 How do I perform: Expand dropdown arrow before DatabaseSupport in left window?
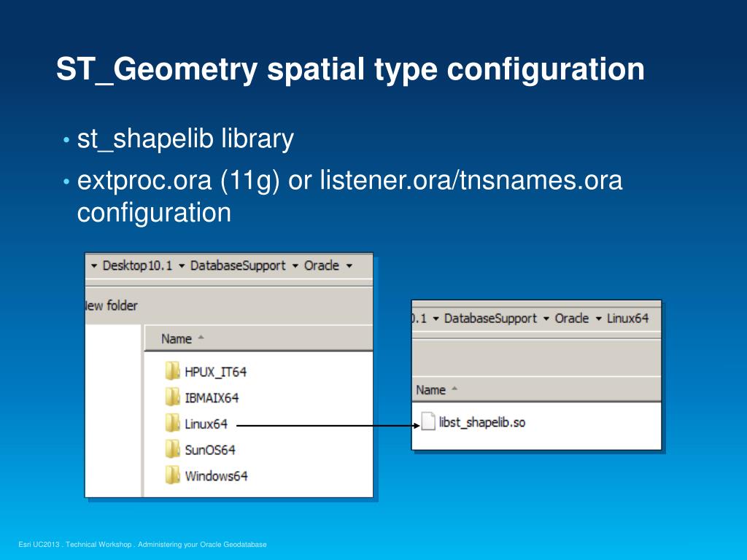182,265
